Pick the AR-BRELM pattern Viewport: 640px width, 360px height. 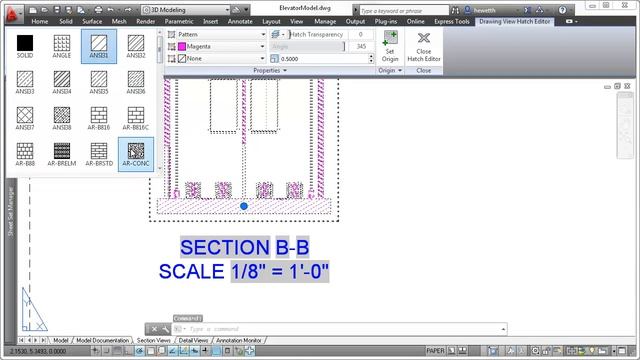[62, 154]
